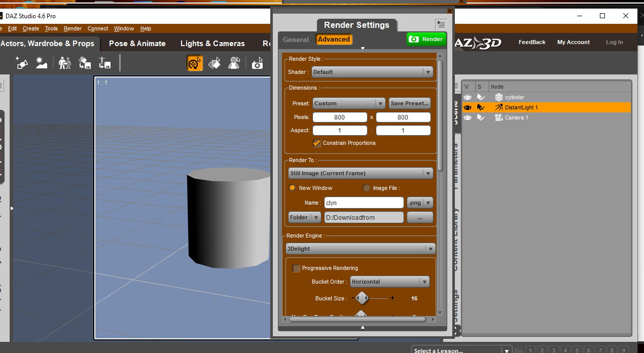This screenshot has height=353, width=644.
Task: Select the Image File radio button
Action: point(367,188)
